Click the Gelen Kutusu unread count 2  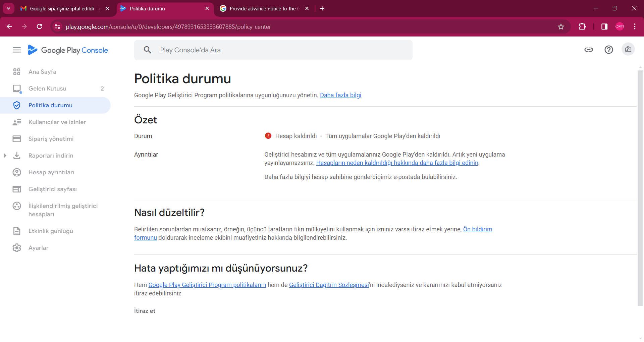(102, 89)
